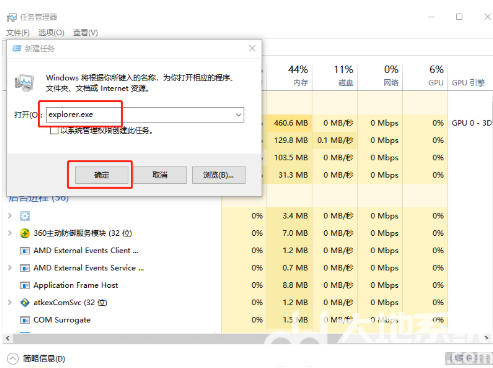Image resolution: width=493 pixels, height=368 pixels.
Task: Select the 7.0 MB memory cell
Action: pyautogui.click(x=290, y=233)
